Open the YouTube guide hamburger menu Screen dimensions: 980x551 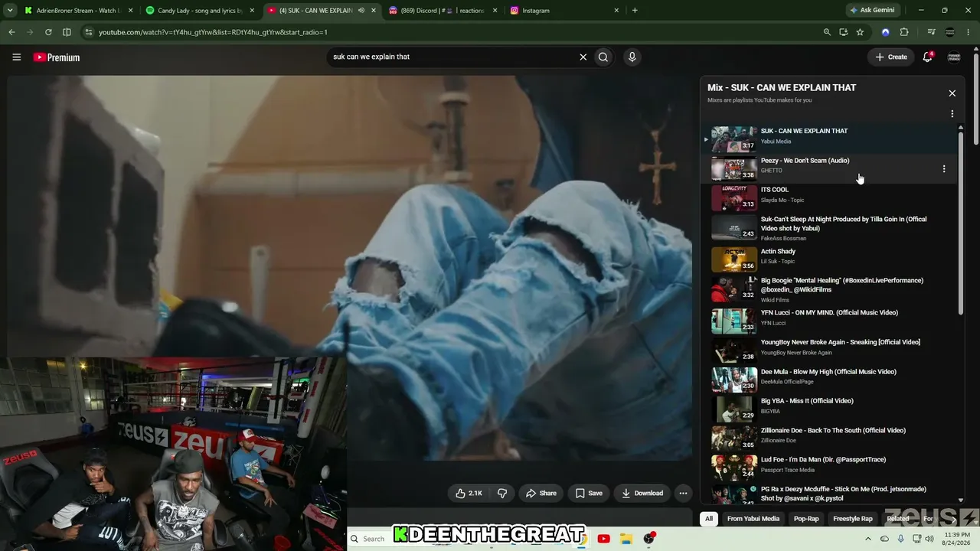16,57
